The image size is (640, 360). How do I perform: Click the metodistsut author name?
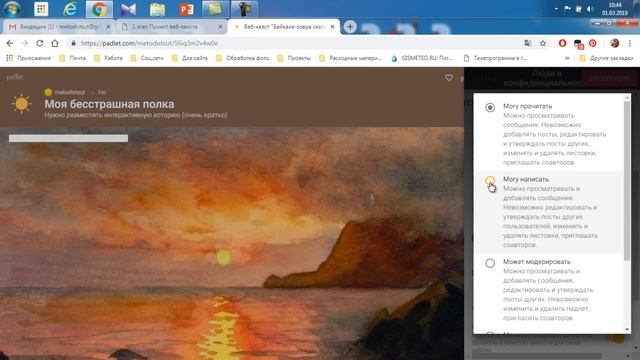tap(69, 92)
